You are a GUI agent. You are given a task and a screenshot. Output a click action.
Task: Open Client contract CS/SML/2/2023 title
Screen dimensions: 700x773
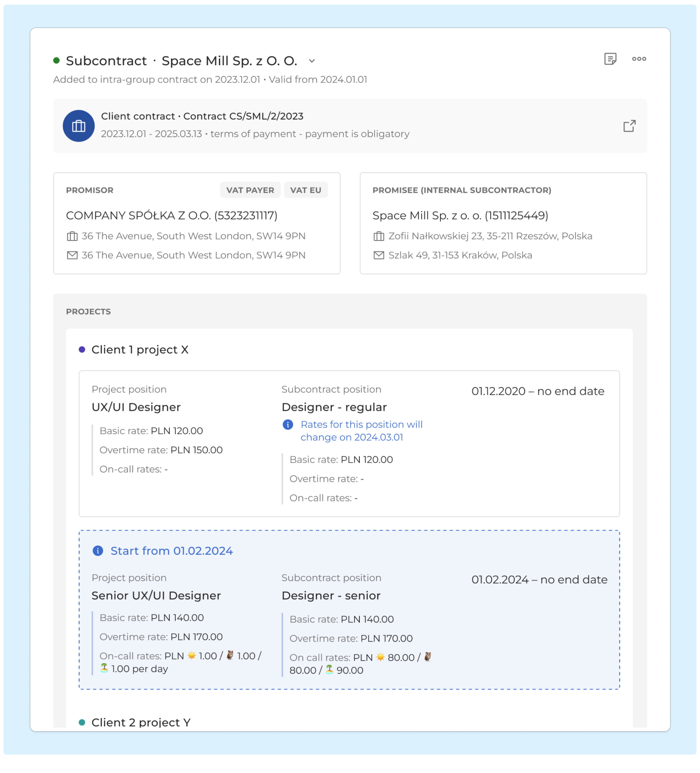[202, 116]
